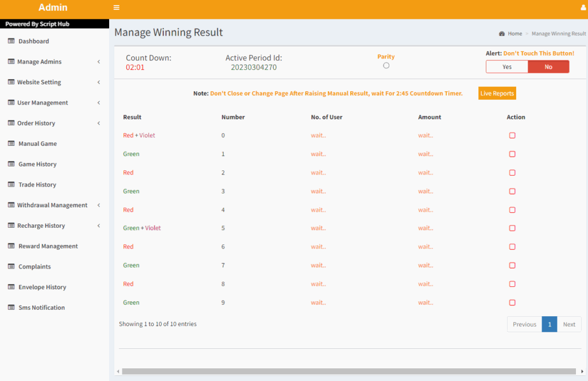Click the Home breadcrumb dashboard icon

pyautogui.click(x=502, y=34)
